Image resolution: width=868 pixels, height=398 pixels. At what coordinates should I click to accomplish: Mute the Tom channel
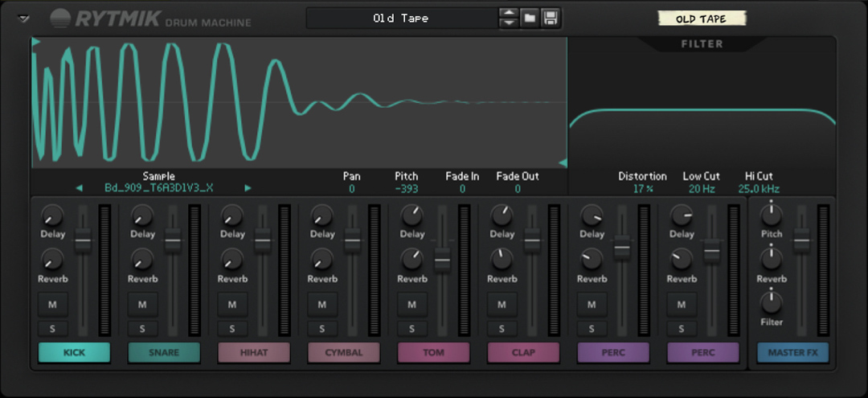tap(411, 305)
